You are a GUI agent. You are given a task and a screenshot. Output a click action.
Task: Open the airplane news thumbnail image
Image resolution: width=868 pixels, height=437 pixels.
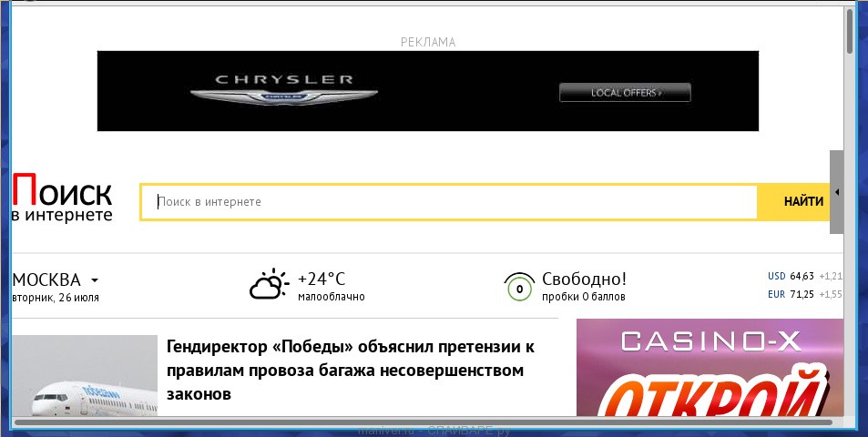[85, 375]
